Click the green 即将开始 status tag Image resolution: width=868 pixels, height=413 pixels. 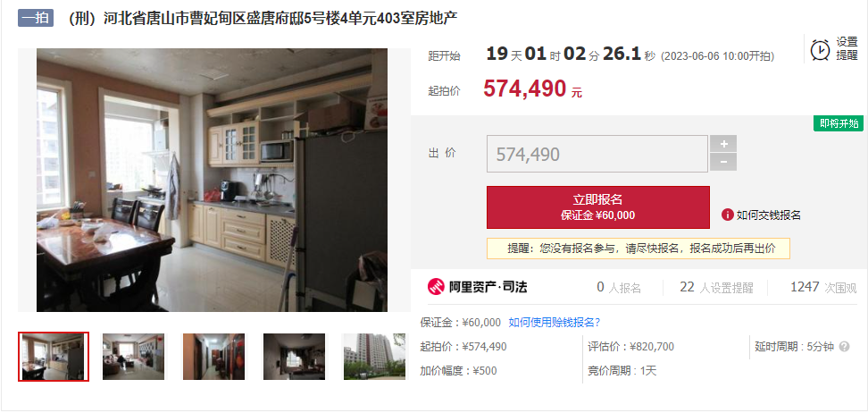[x=839, y=123]
